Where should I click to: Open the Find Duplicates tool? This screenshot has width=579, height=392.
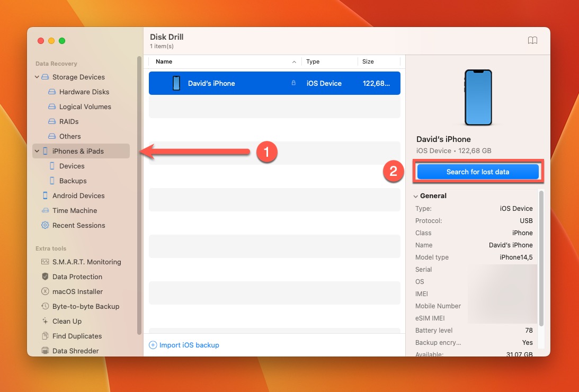coord(77,336)
